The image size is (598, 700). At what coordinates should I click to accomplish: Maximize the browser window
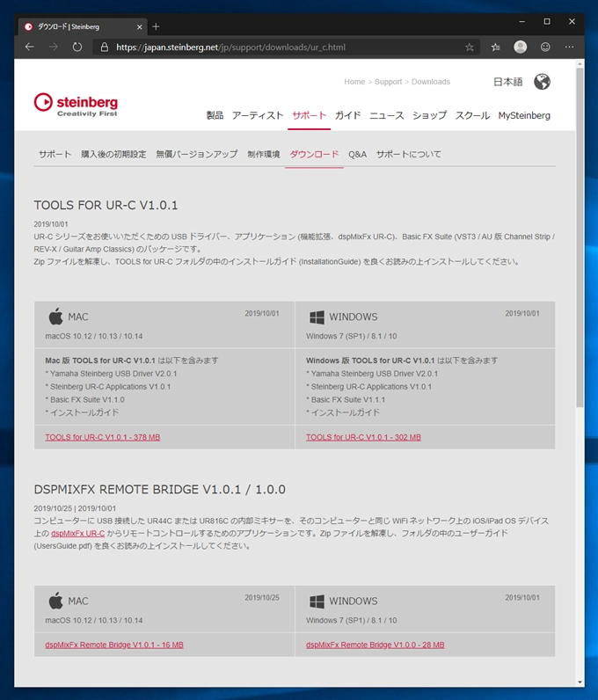[x=547, y=21]
